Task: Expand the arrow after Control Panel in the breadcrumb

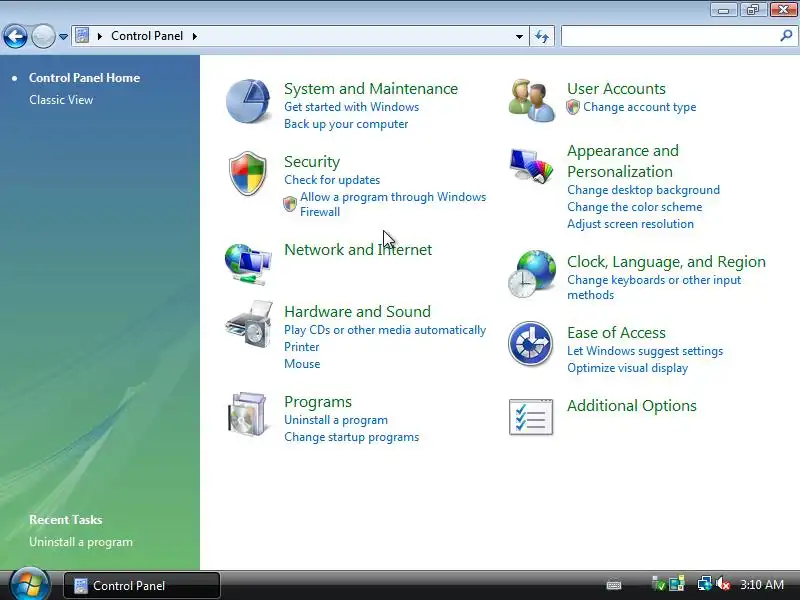Action: [x=195, y=36]
